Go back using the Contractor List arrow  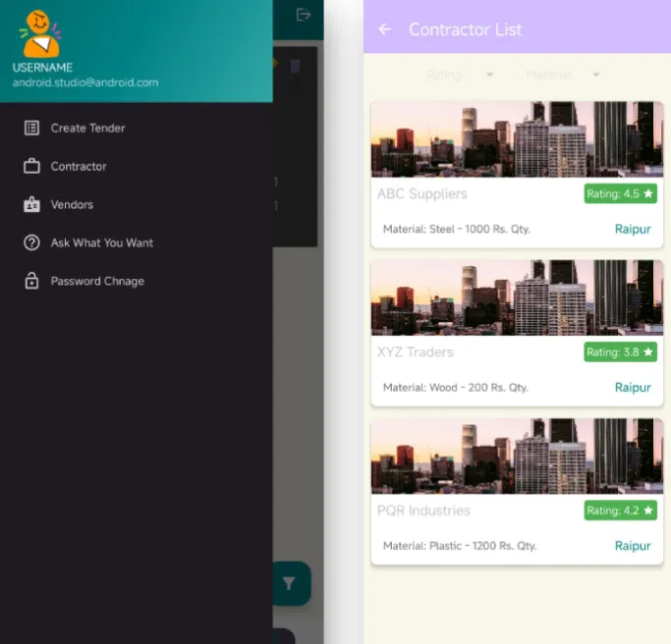coord(385,29)
